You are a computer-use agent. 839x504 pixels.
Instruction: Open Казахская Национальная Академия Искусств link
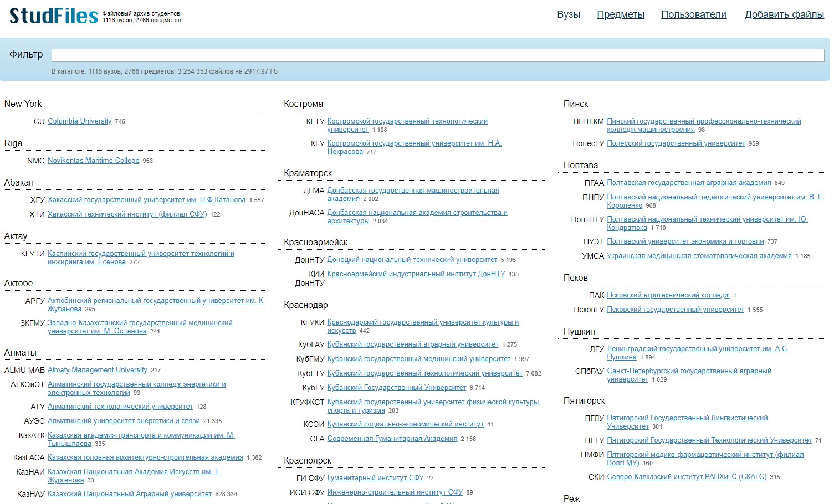(x=134, y=476)
